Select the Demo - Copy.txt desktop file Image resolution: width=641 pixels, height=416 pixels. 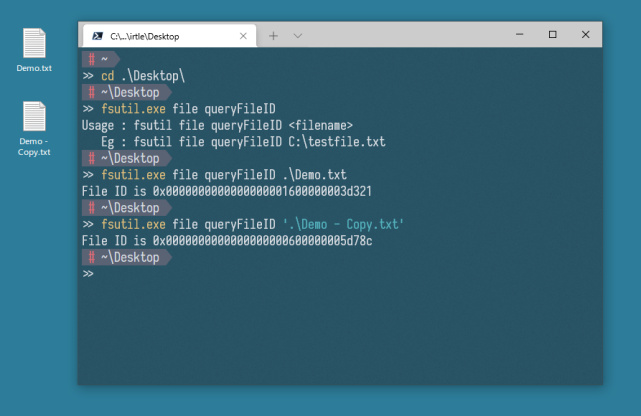[34, 129]
